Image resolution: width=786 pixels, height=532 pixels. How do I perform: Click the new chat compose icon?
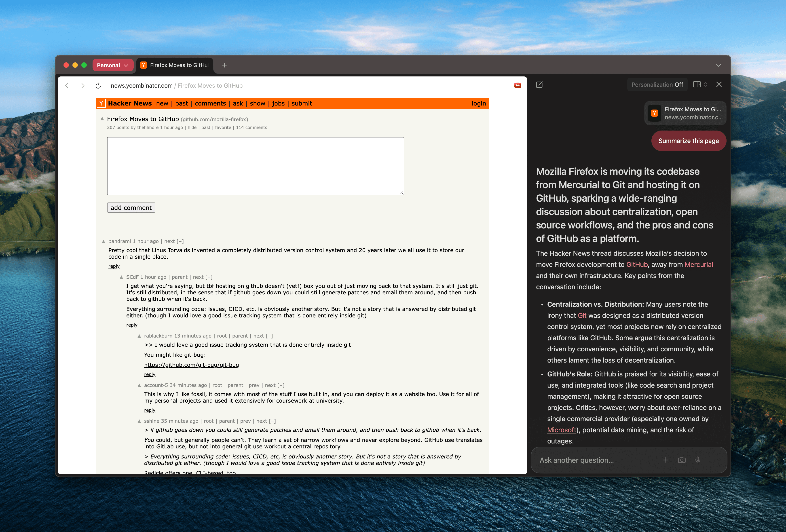pos(539,84)
